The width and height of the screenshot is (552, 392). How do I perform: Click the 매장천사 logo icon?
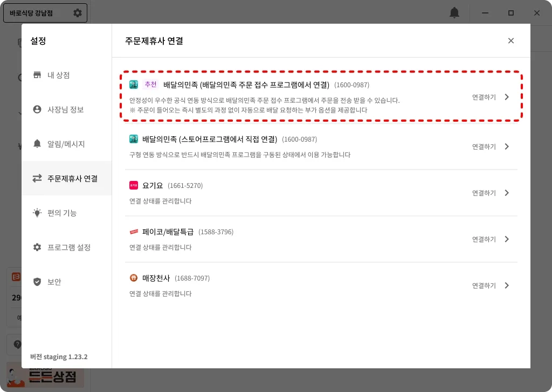click(134, 278)
